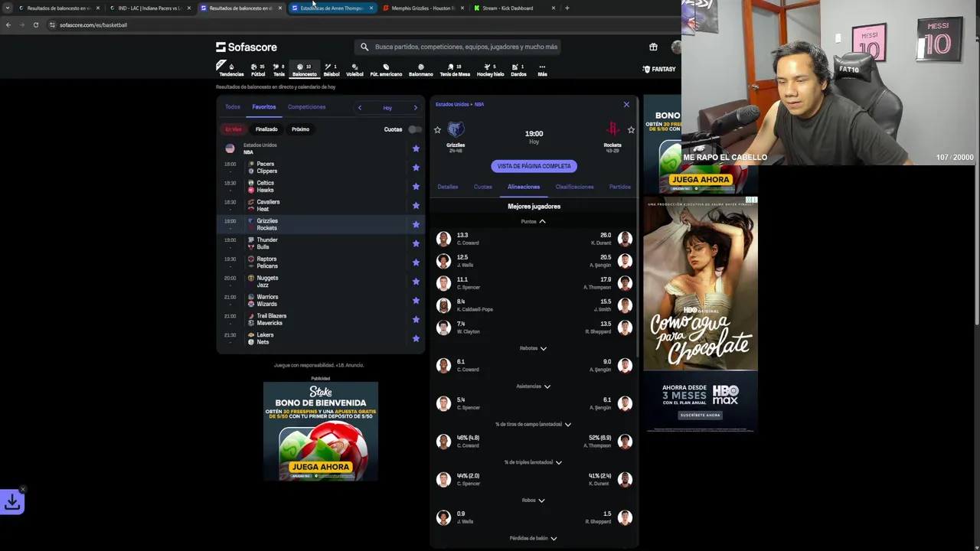
Task: Select the Tenis de Mesa sport icon
Action: pos(454,70)
